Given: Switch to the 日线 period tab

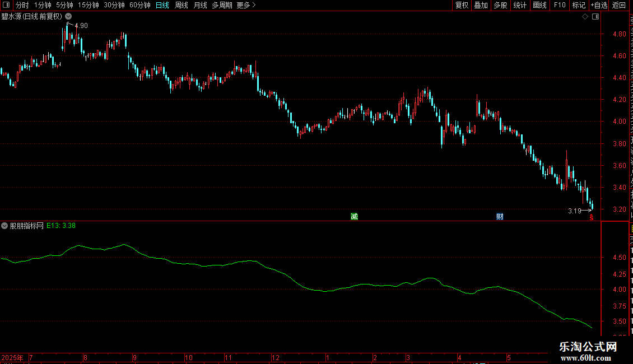Looking at the screenshot, I should pyautogui.click(x=162, y=5).
